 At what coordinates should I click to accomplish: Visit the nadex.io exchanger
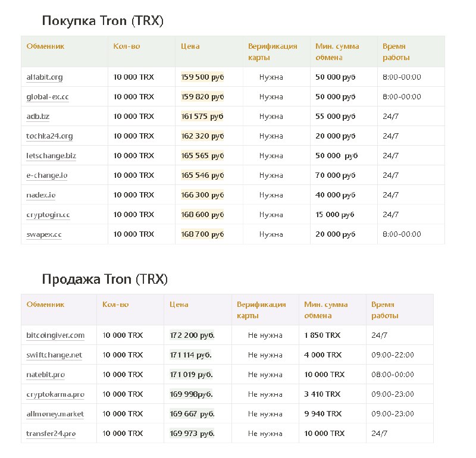coord(40,195)
